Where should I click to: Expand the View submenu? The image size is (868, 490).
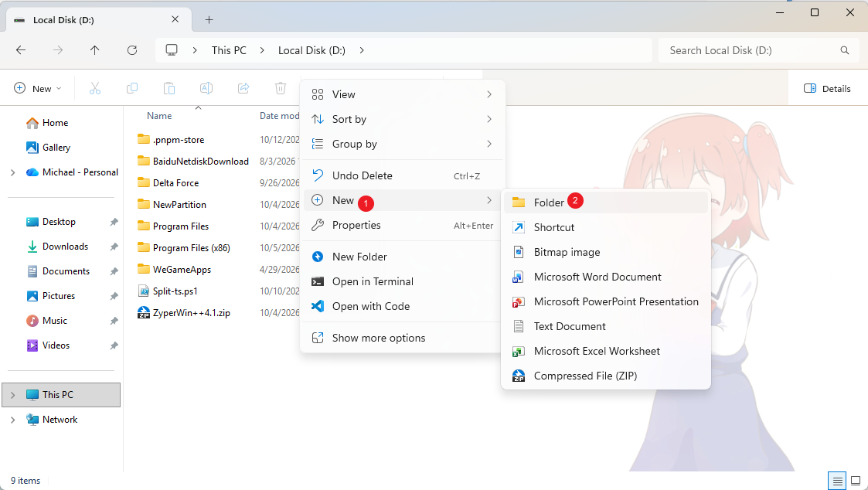pyautogui.click(x=403, y=95)
